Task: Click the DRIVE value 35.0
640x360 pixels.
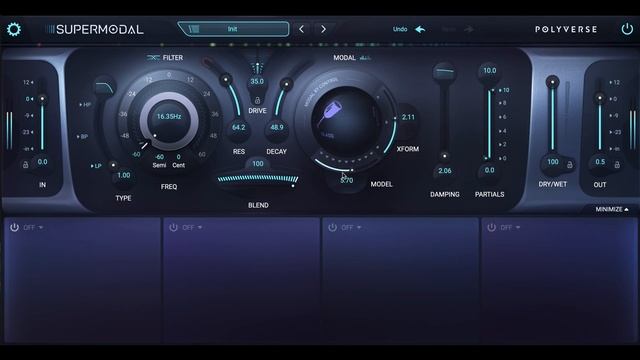Action: tap(257, 81)
